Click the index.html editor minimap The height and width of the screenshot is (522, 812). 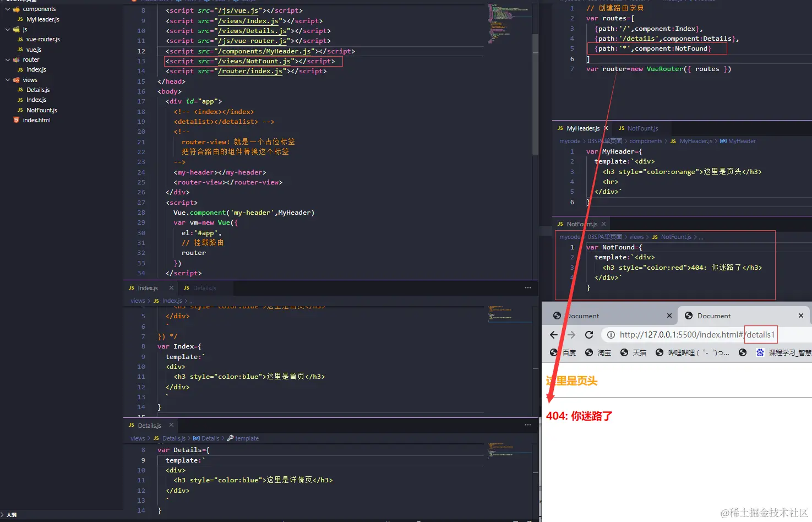(509, 23)
